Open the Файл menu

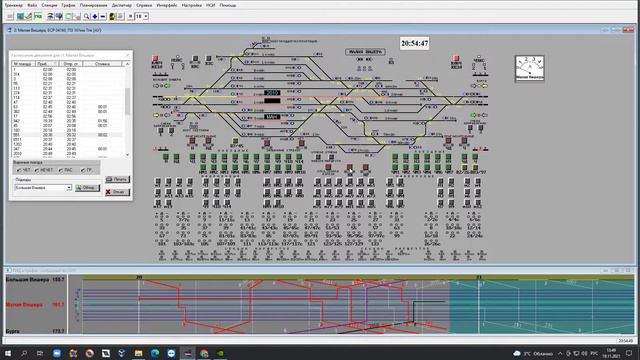click(x=32, y=5)
